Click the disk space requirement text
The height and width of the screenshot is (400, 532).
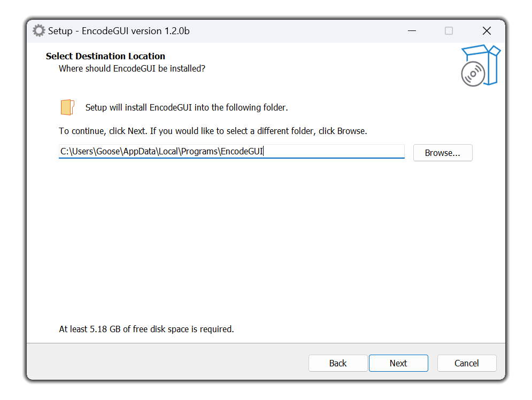tap(147, 329)
